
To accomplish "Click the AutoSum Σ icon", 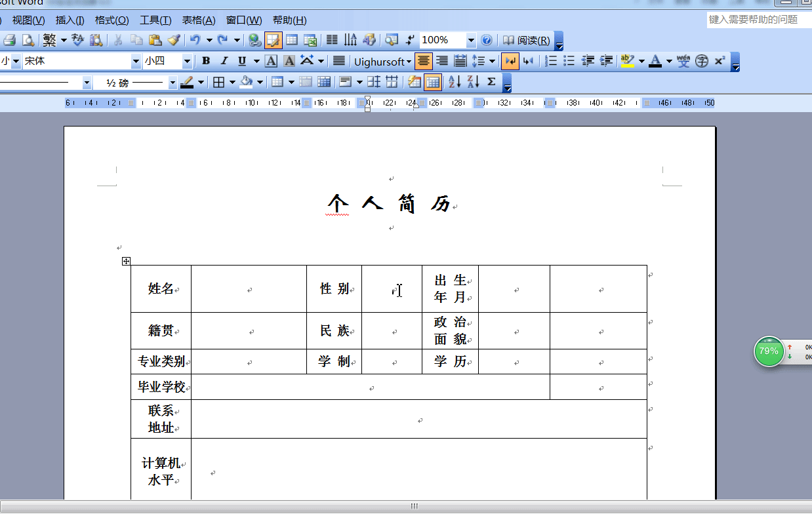I will (491, 81).
